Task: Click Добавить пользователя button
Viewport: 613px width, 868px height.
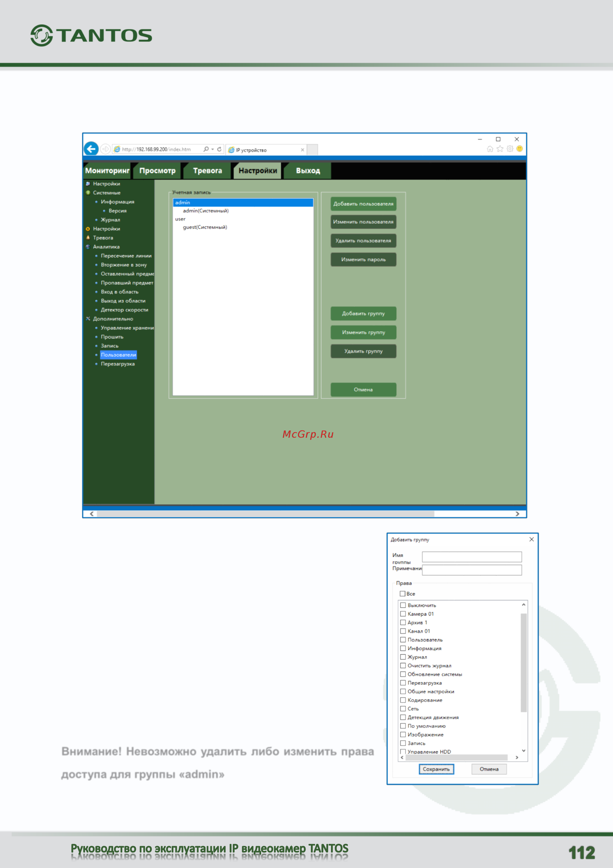Action: [363, 204]
